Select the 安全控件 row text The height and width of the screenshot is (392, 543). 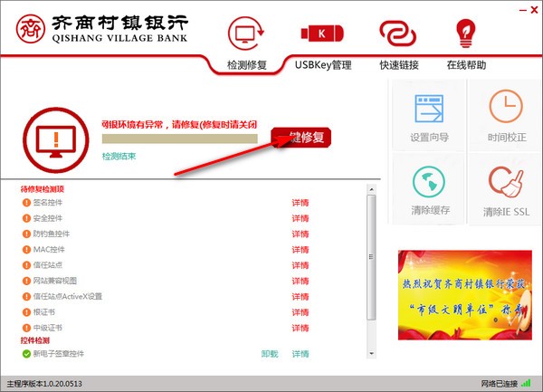(x=48, y=218)
